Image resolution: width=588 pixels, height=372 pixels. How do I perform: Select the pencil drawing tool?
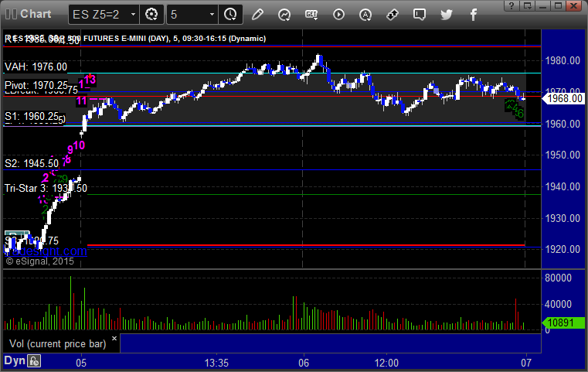pyautogui.click(x=257, y=14)
